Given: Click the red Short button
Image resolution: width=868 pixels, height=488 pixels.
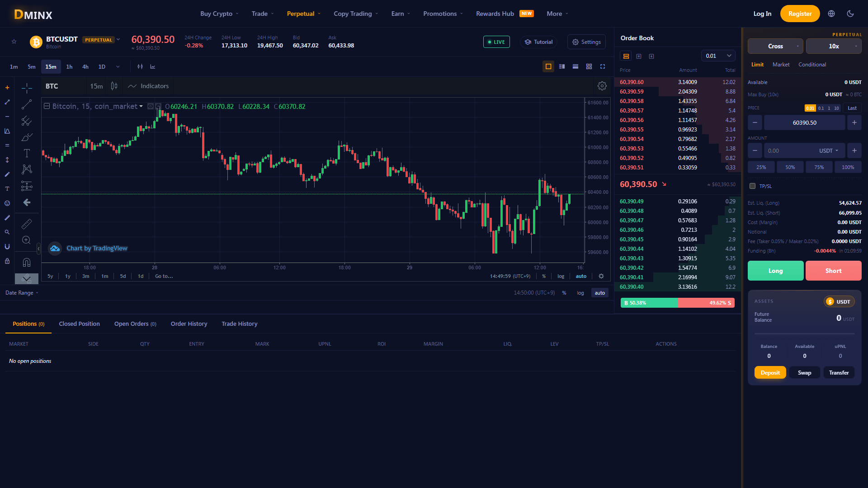Looking at the screenshot, I should click(833, 271).
